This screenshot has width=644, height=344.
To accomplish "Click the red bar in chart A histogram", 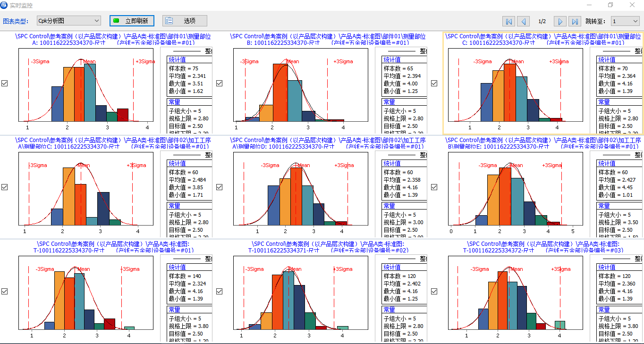I will coord(123,115).
